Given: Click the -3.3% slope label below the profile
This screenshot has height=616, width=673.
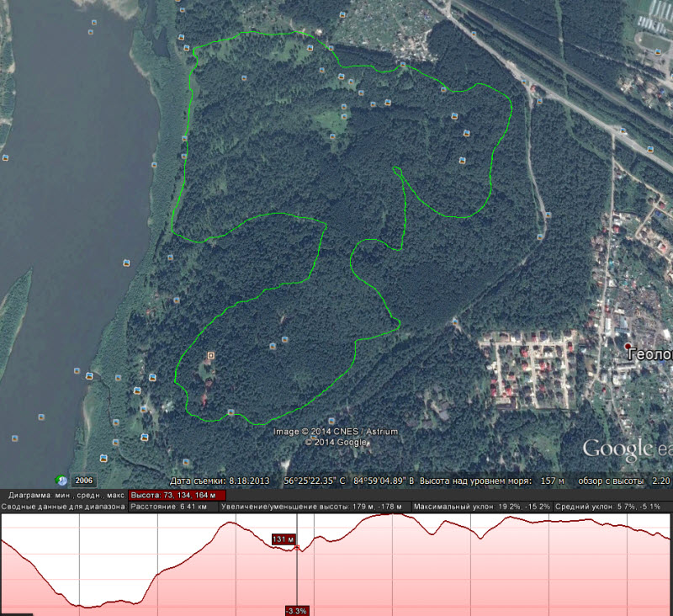Looking at the screenshot, I should (x=297, y=611).
